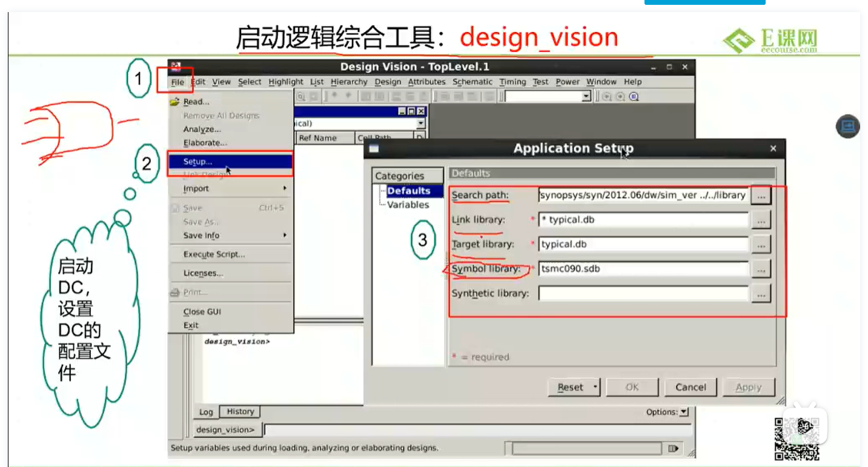This screenshot has height=467, width=868.
Task: Open Licenses... from the File menu
Action: [230, 273]
